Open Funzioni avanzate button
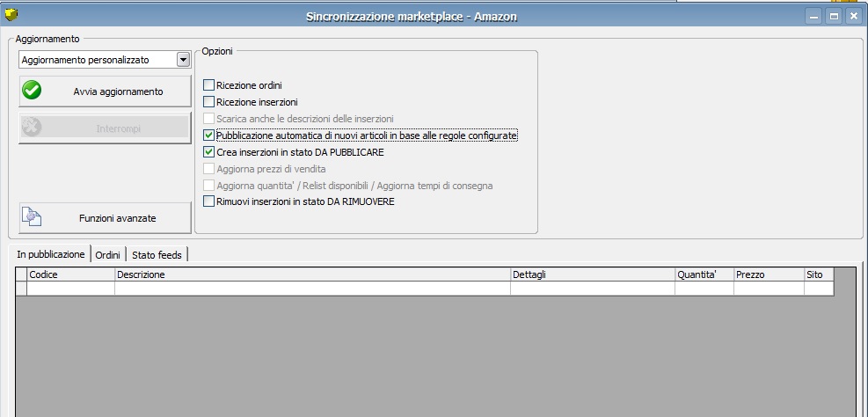Image resolution: width=868 pixels, height=417 pixels. point(106,217)
